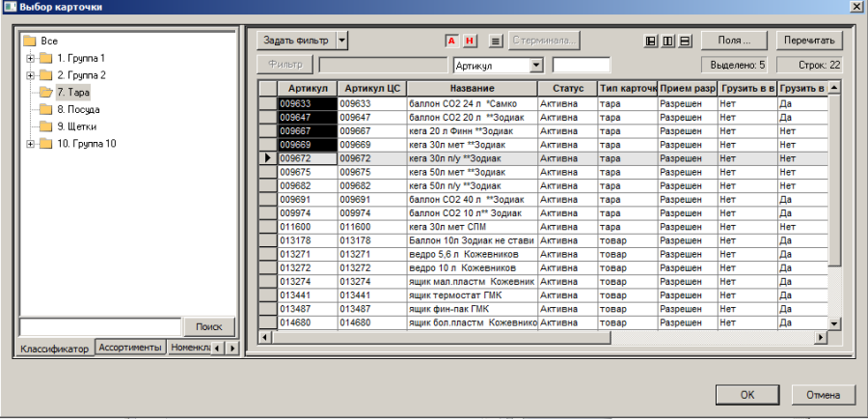
Task: Click the table's top-left select-all corner cell
Action: tap(268, 89)
